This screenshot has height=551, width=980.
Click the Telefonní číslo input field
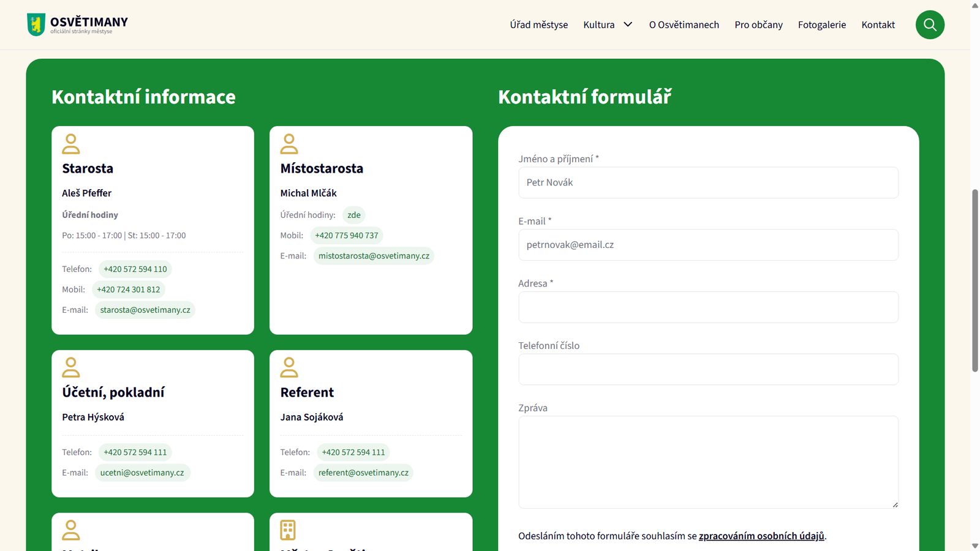point(708,369)
